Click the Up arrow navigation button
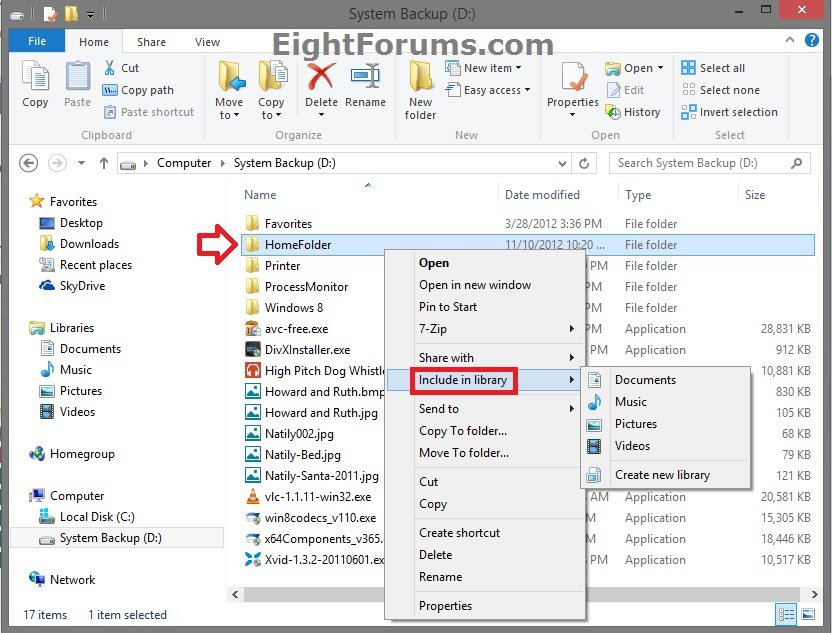 tap(104, 163)
